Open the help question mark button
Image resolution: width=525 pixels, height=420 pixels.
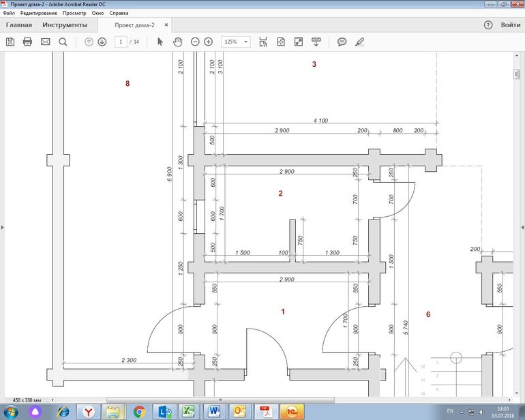pyautogui.click(x=488, y=25)
